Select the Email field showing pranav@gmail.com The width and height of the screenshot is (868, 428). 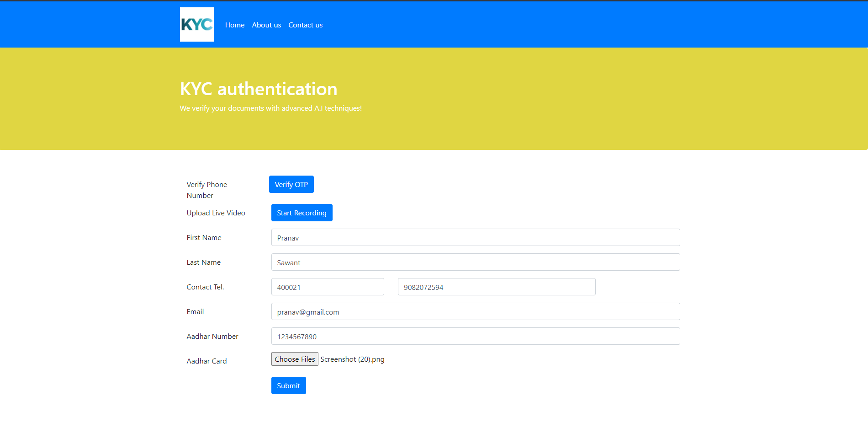pos(475,311)
